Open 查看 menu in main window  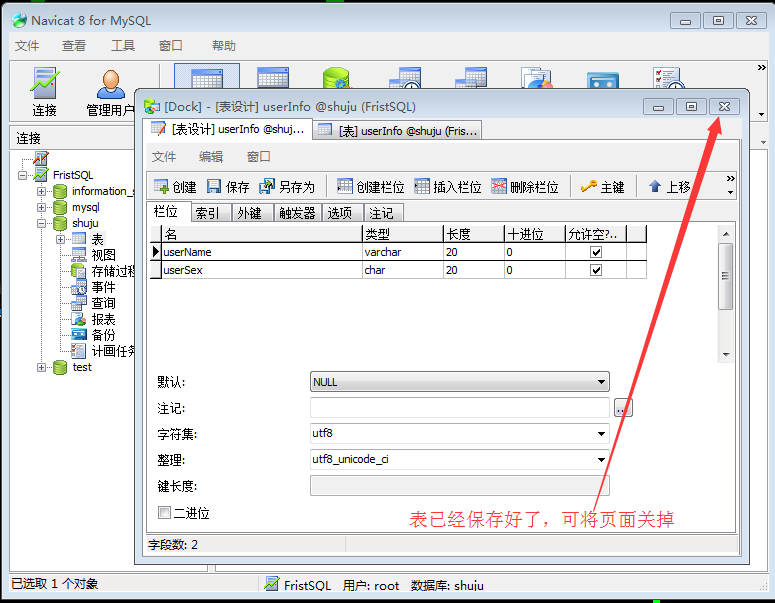pyautogui.click(x=74, y=46)
